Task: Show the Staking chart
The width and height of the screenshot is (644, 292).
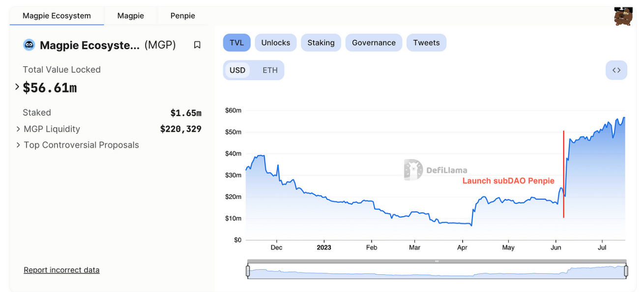Action: tap(321, 42)
